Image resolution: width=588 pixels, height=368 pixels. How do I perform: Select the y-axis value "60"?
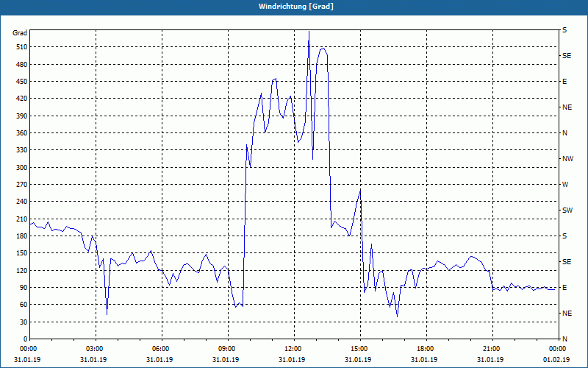tap(24, 305)
